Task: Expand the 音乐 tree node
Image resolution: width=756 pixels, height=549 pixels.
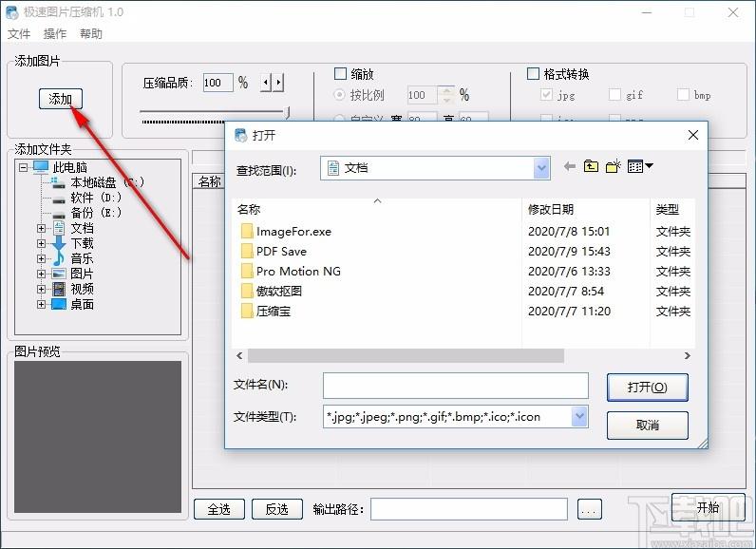Action: 42,259
